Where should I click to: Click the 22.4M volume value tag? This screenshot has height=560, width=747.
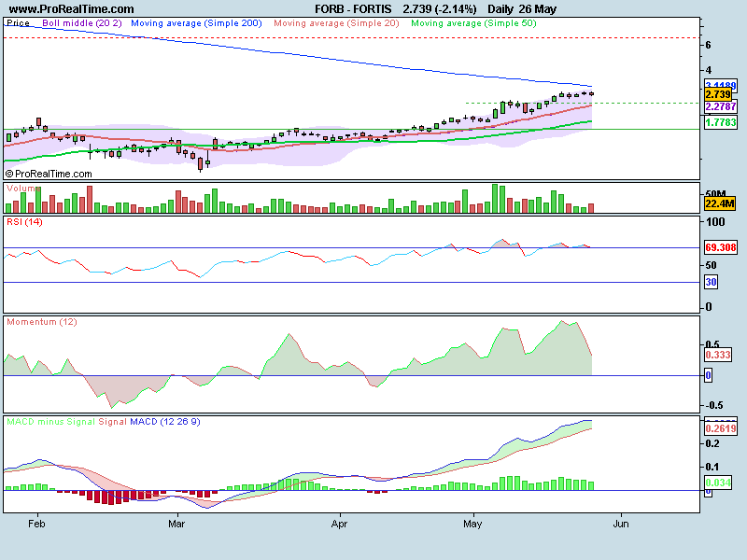tap(720, 204)
